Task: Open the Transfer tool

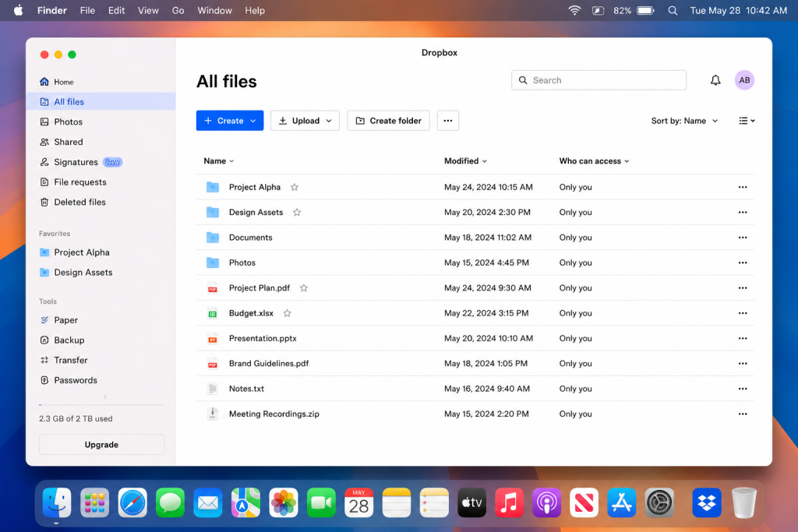Action: [x=101, y=360]
